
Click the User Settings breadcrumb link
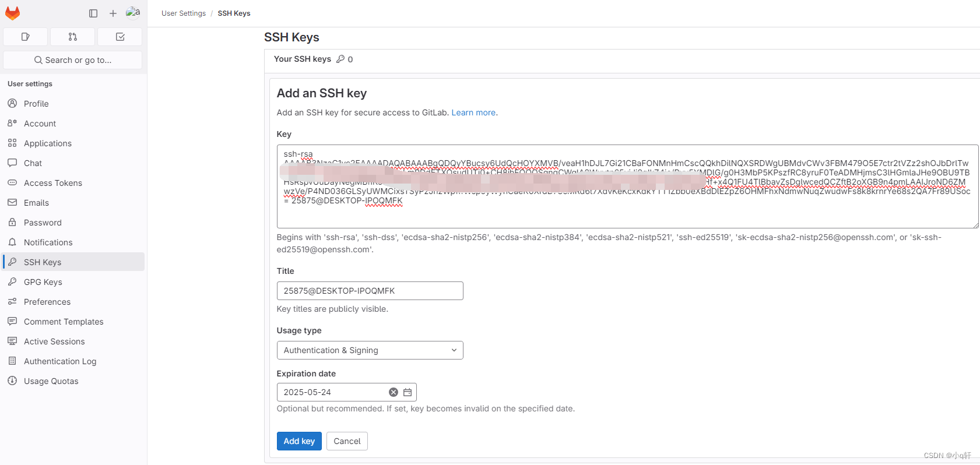[184, 13]
